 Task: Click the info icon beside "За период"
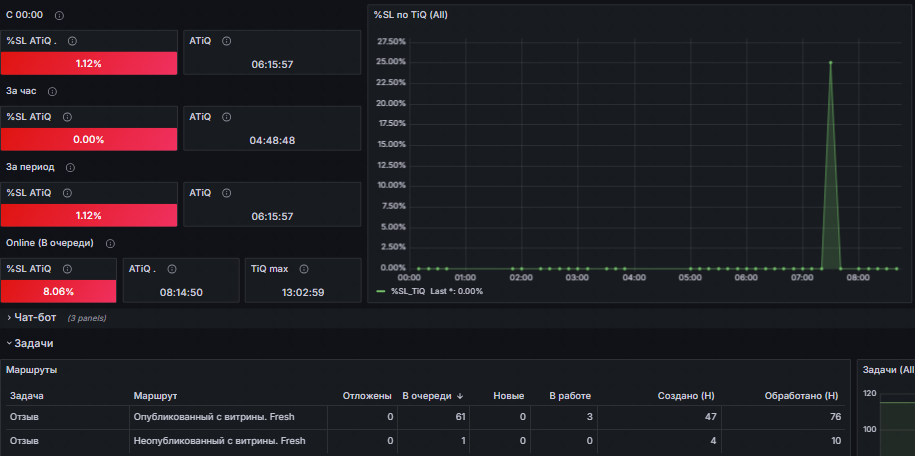pyautogui.click(x=70, y=167)
